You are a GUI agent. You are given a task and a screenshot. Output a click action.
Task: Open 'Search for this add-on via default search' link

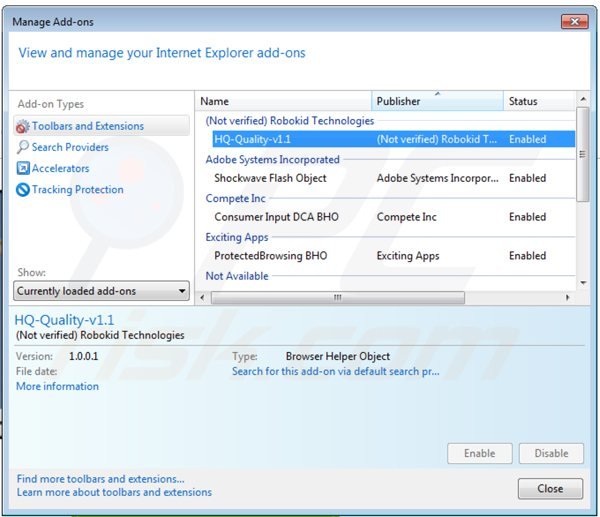pos(336,372)
